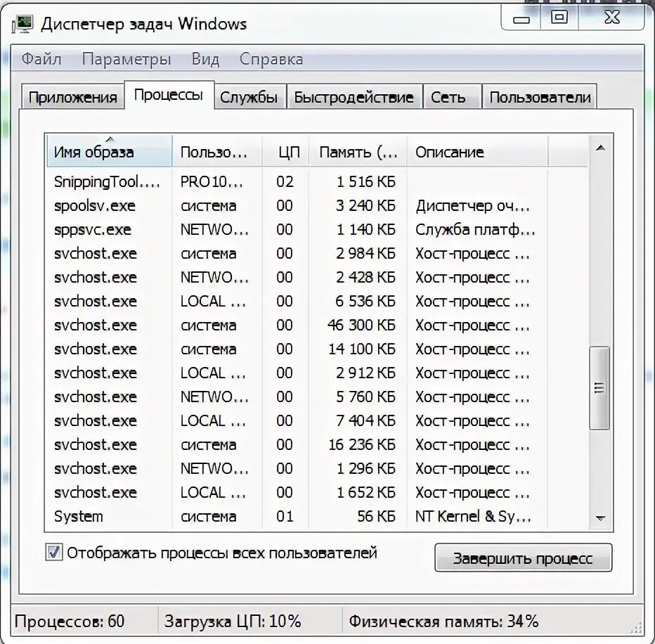The image size is (655, 644).
Task: Open the Справка menu
Action: point(271,59)
